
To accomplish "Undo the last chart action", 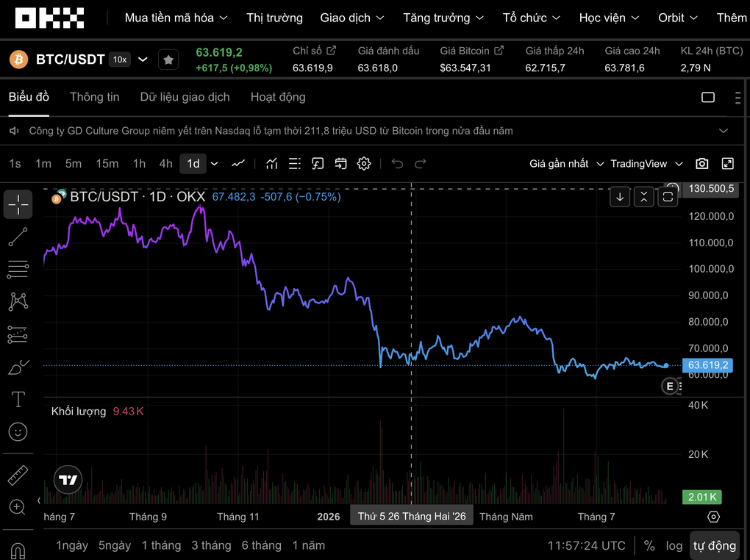I will (x=397, y=164).
